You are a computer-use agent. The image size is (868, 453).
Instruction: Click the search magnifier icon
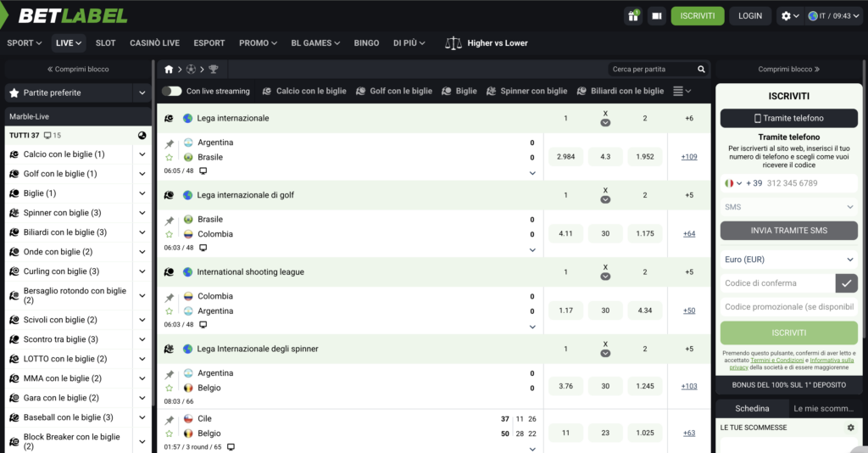coord(701,70)
